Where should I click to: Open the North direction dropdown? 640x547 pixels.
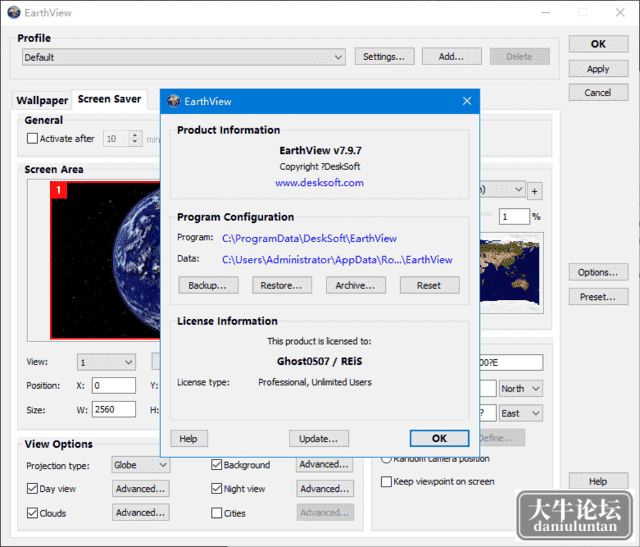pyautogui.click(x=521, y=389)
